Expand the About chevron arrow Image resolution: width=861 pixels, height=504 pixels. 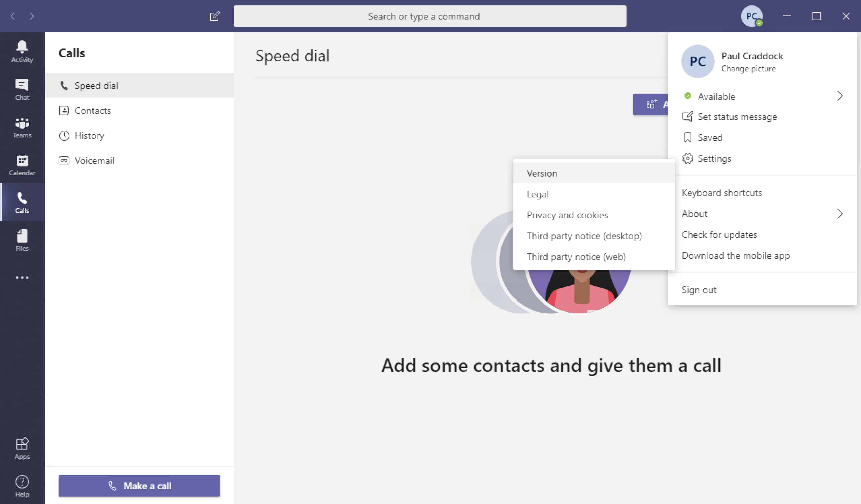point(840,214)
